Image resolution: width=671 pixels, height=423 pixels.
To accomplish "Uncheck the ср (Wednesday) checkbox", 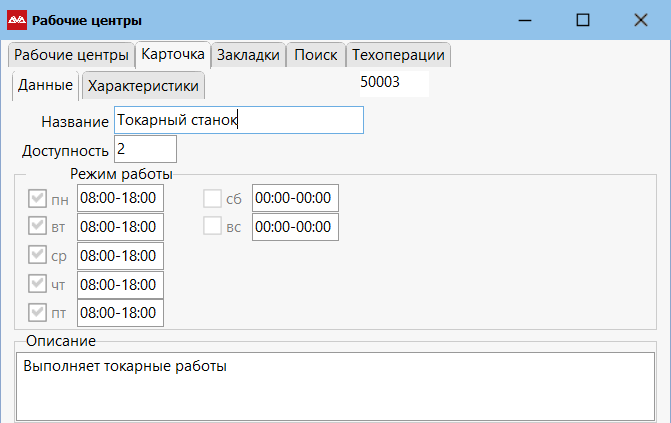I will [39, 256].
